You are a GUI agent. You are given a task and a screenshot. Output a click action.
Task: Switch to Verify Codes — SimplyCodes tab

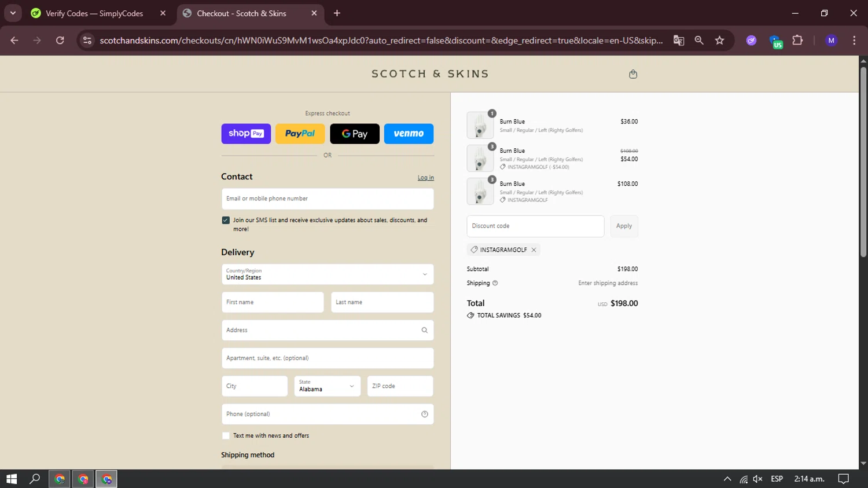(94, 13)
